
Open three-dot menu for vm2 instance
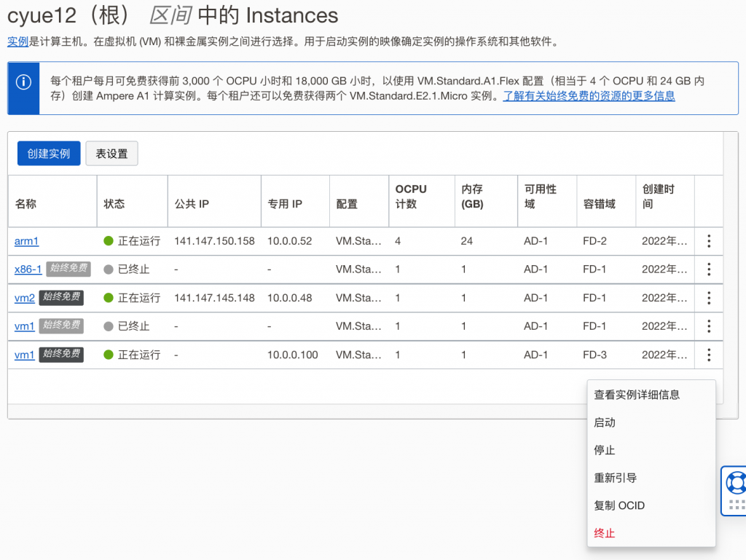709,298
